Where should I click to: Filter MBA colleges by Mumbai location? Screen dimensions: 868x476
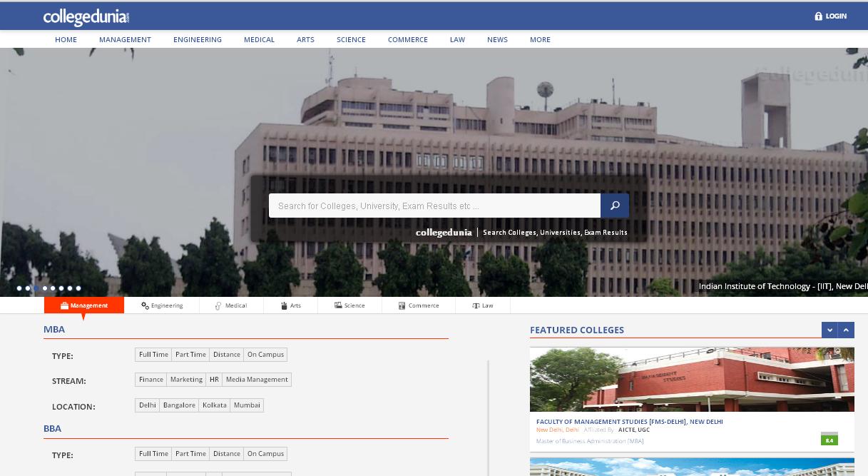coord(247,405)
